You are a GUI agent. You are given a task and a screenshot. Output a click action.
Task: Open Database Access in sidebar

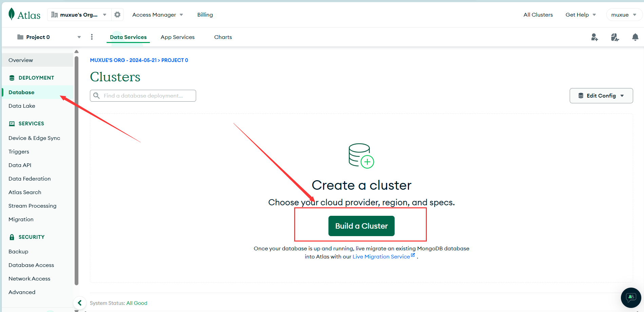(x=37, y=265)
